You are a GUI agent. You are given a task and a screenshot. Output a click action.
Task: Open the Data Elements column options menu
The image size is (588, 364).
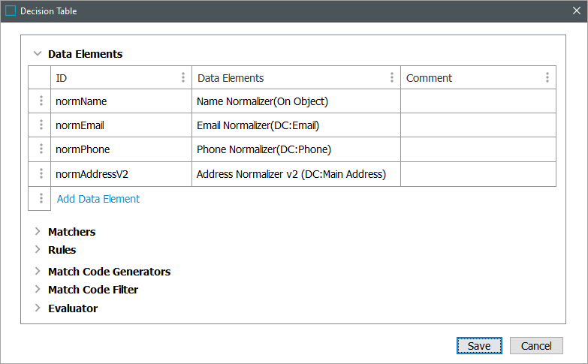point(392,78)
